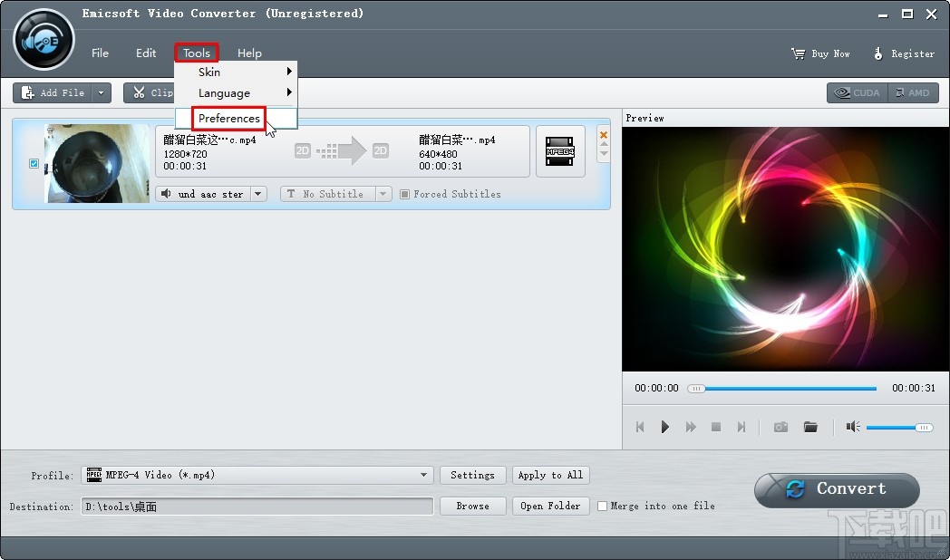The image size is (950, 560).
Task: Click the playback progress slider
Action: pyautogui.click(x=781, y=389)
